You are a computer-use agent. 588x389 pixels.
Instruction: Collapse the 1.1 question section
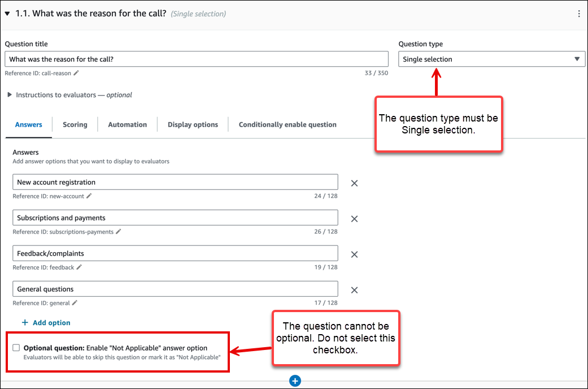click(7, 14)
